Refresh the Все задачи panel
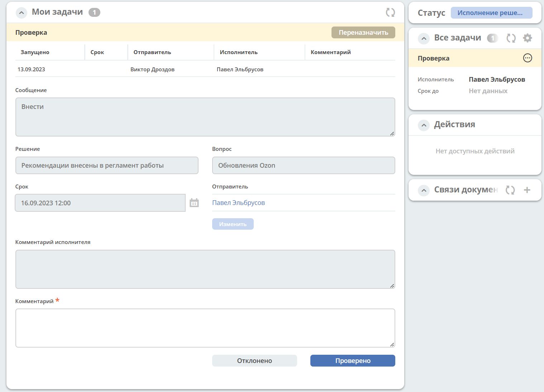Image resolution: width=544 pixels, height=392 pixels. (511, 38)
